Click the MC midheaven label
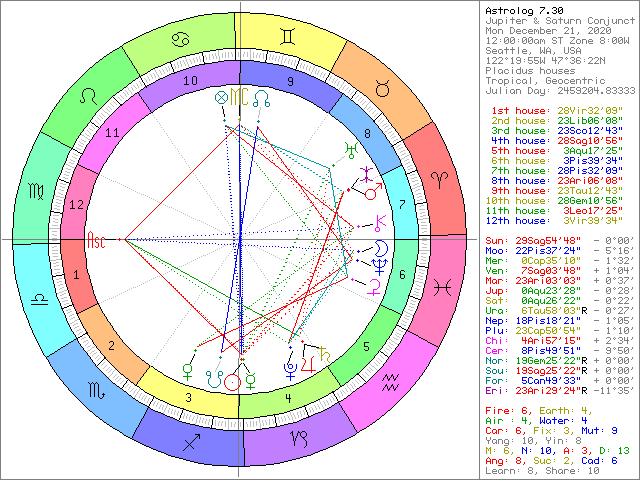 click(x=239, y=97)
